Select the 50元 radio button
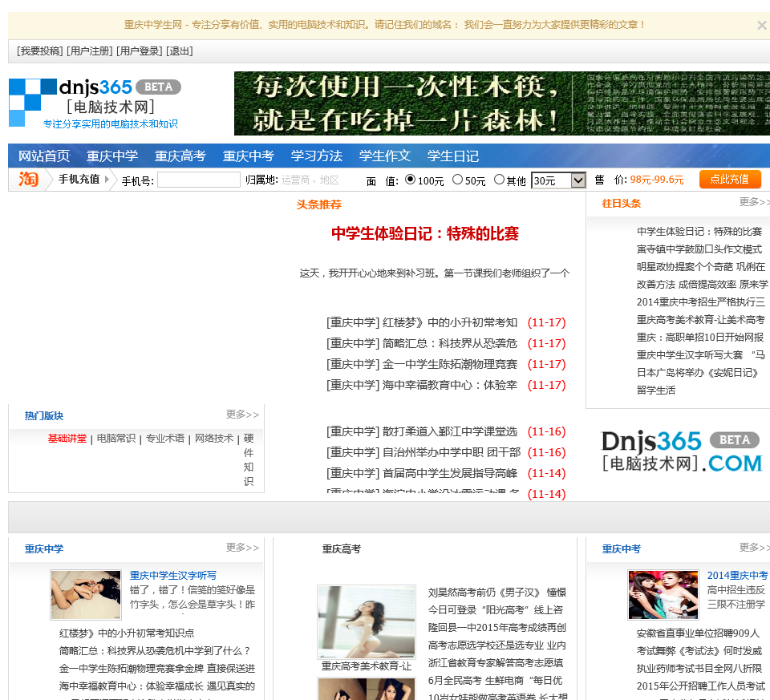This screenshot has width=770, height=700. [457, 180]
